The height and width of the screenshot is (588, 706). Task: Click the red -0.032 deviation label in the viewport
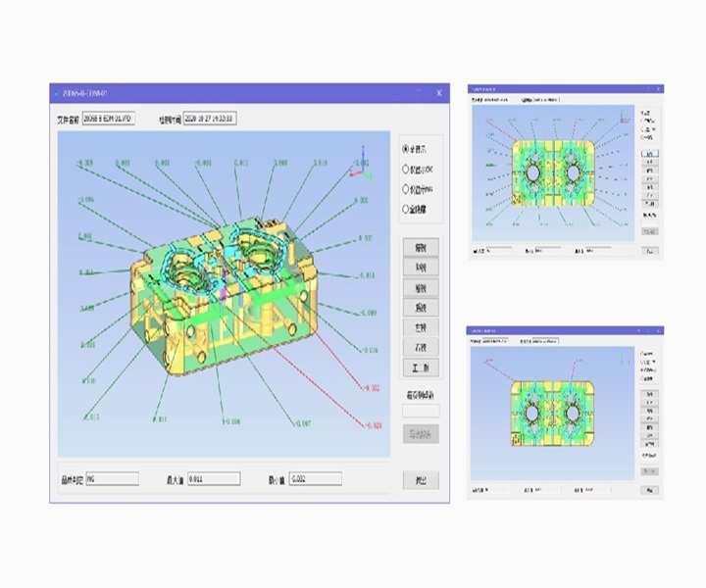[x=372, y=388]
